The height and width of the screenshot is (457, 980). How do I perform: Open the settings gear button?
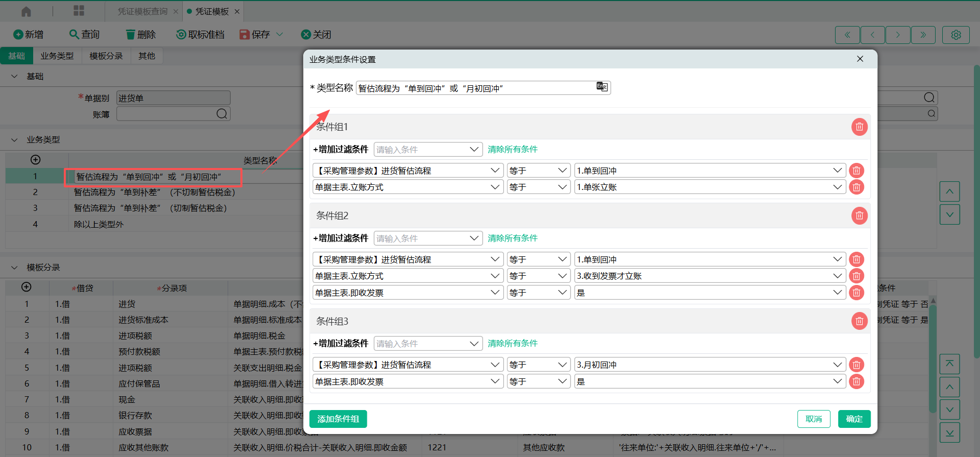956,35
